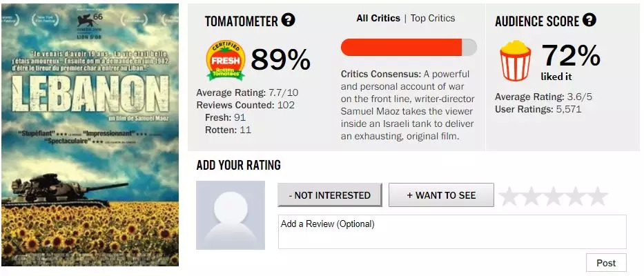Rate the film two stars
The height and width of the screenshot is (276, 644).
tap(531, 197)
